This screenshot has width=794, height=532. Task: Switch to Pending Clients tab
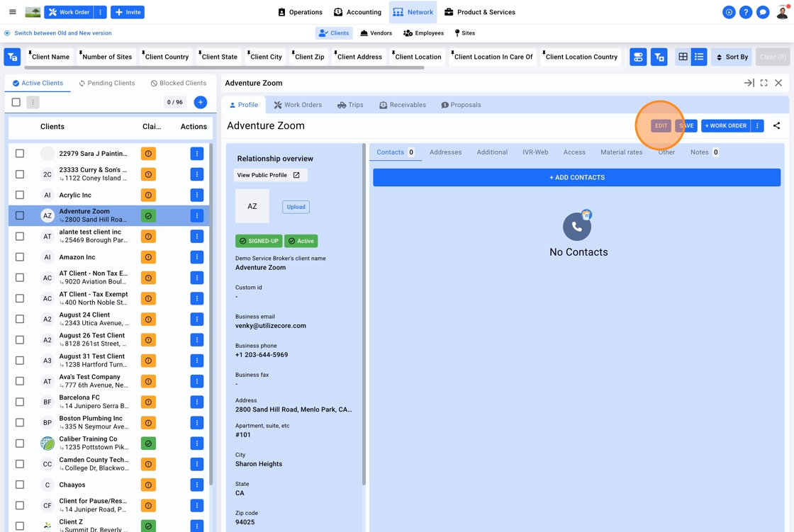coord(107,83)
